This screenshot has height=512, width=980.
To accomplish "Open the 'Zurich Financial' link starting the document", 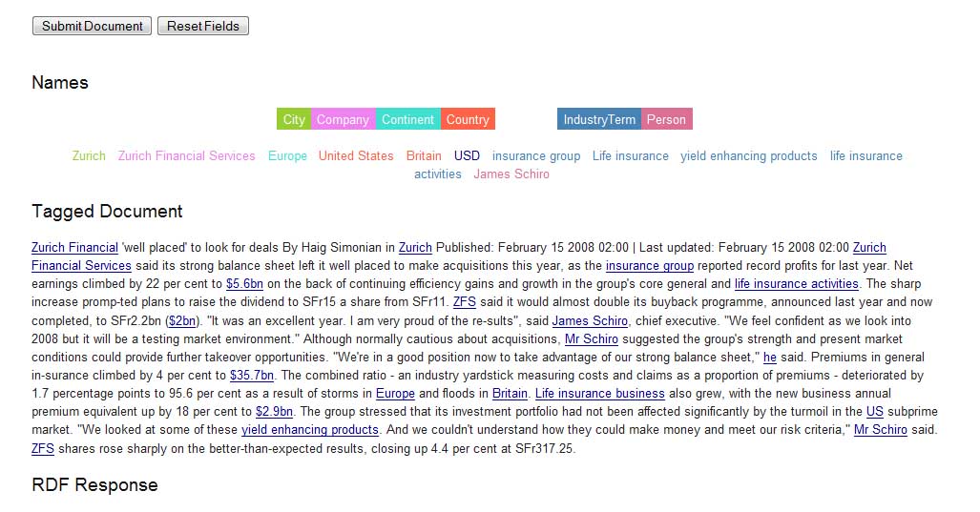I will coord(75,247).
